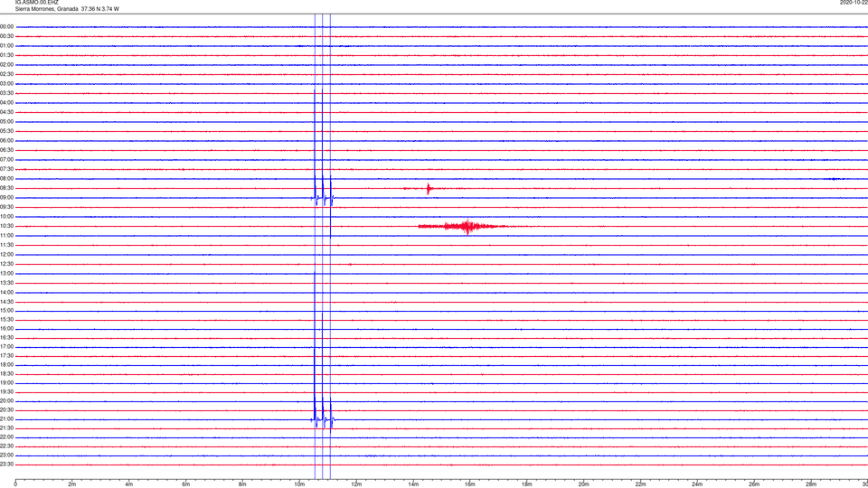Click the 16m axis tick label
868x488 pixels.
click(470, 484)
